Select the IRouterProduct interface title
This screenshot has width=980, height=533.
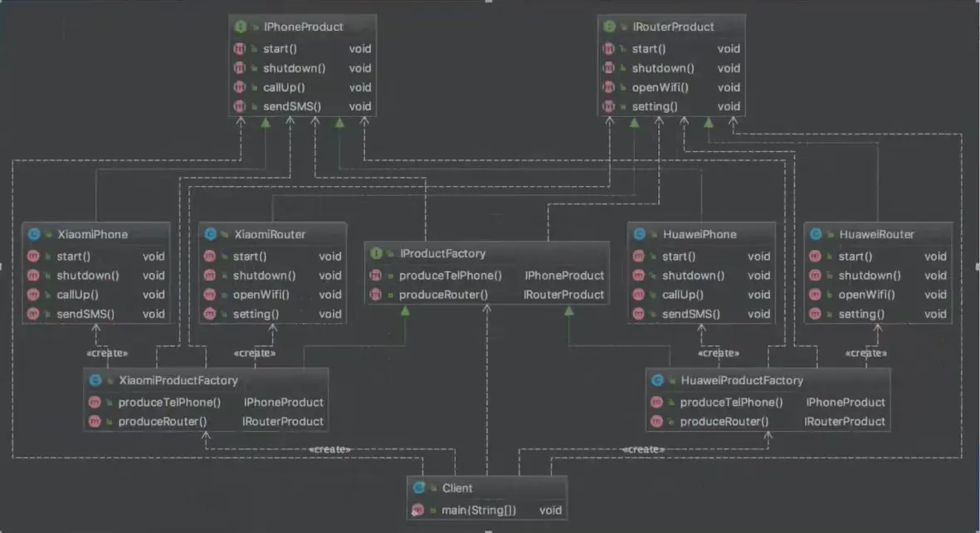[673, 27]
